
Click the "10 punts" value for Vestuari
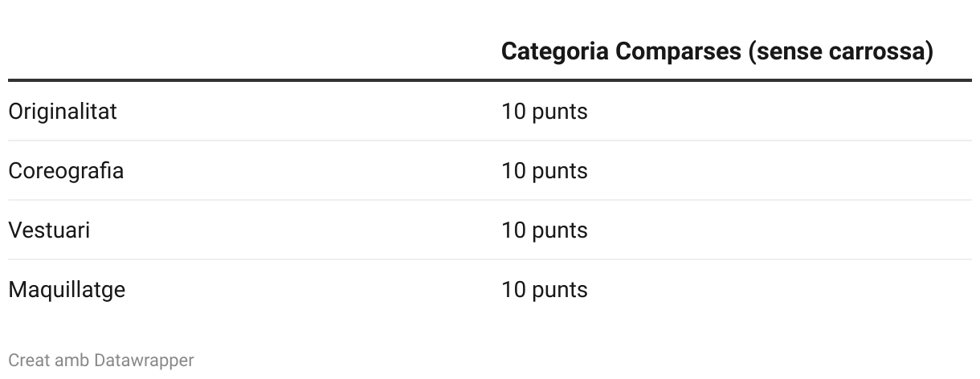click(545, 230)
